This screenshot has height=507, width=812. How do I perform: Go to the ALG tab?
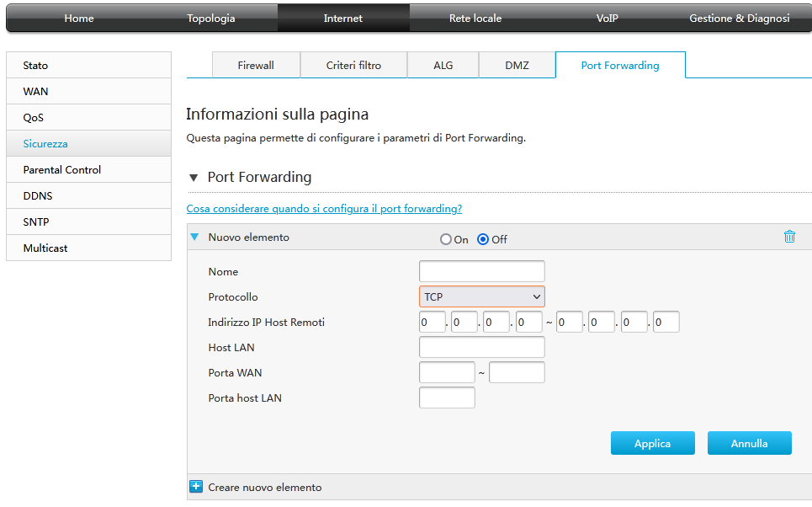tap(443, 65)
